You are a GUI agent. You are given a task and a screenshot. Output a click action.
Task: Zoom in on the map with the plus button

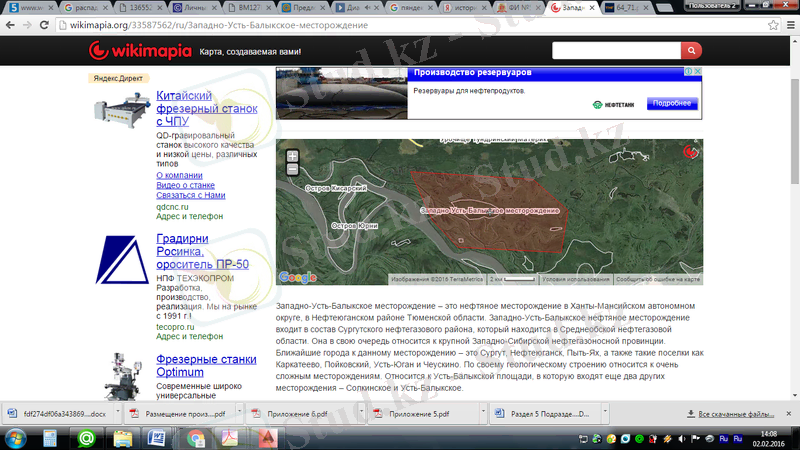point(292,156)
